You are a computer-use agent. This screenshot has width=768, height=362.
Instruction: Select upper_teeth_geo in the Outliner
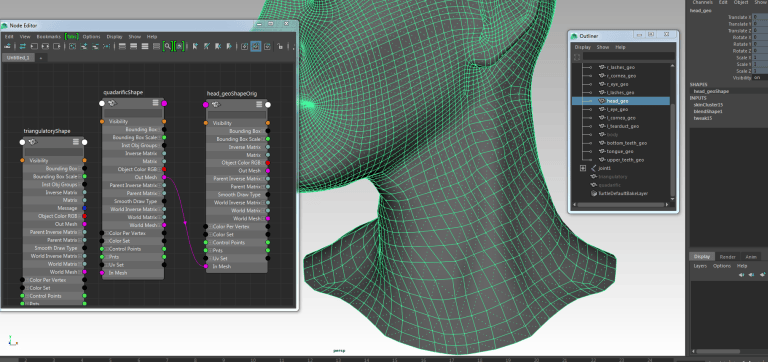(x=625, y=160)
